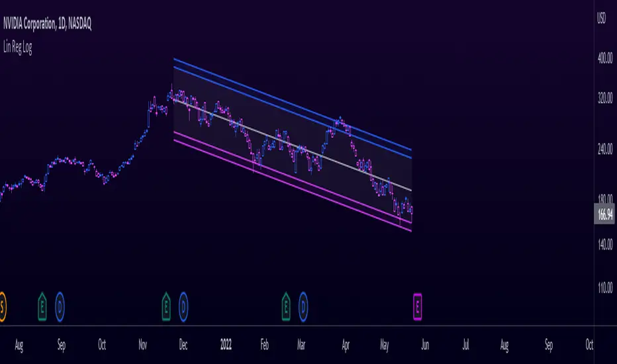Click the May label on the time axis
The height and width of the screenshot is (364, 617).
(385, 345)
